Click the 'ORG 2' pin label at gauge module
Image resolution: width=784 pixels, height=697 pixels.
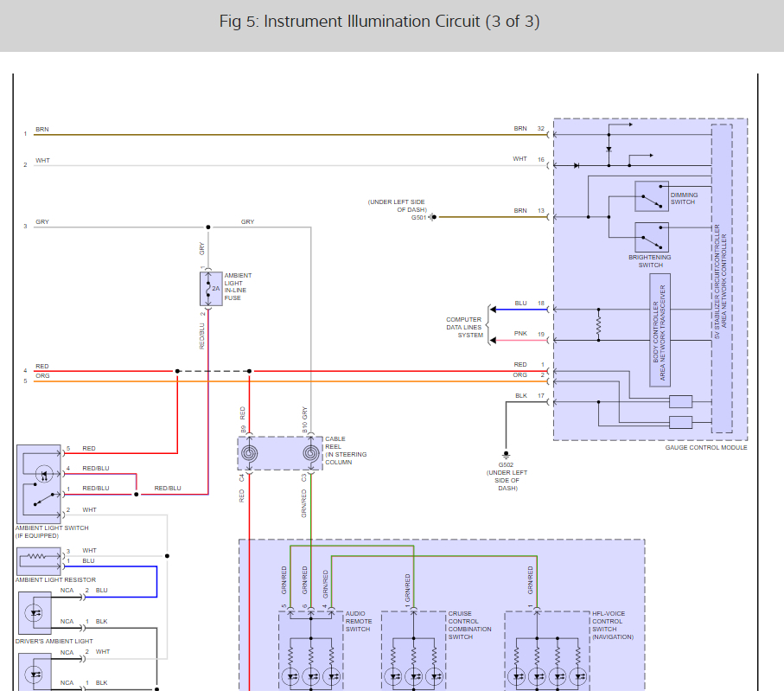[x=528, y=374]
